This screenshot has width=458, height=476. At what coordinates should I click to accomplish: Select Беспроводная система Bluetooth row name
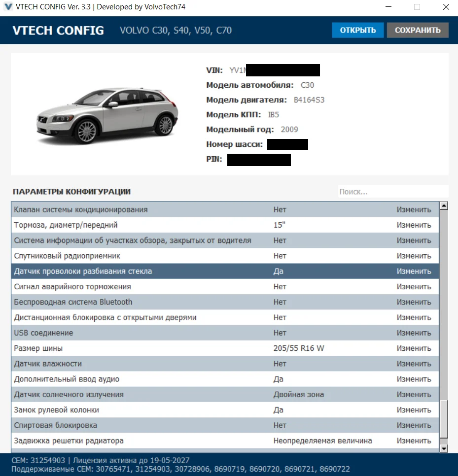click(73, 302)
